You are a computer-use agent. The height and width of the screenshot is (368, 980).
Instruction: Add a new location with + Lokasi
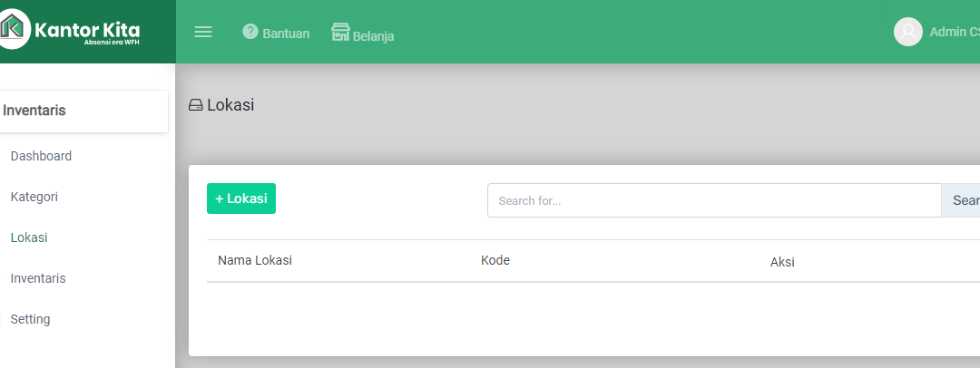(241, 199)
